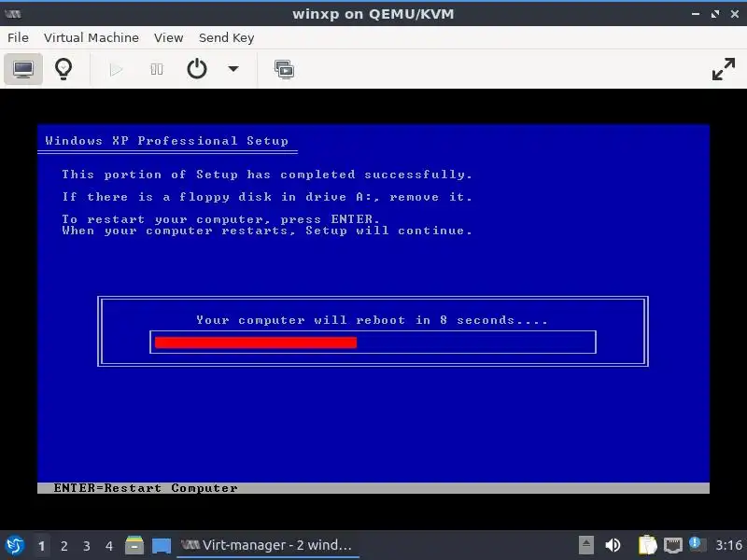The height and width of the screenshot is (560, 747).
Task: Switch to fullscreen view
Action: [x=723, y=69]
